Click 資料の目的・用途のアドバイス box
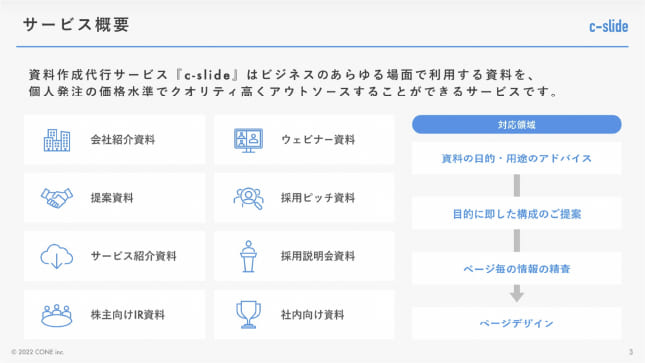Image resolution: width=645 pixels, height=363 pixels. click(x=517, y=158)
